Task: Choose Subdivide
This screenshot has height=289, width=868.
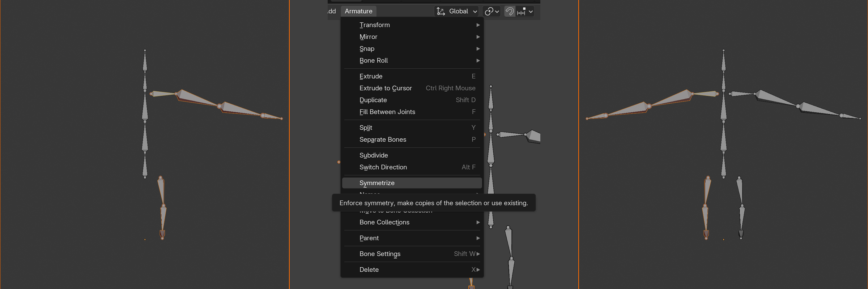Action: click(412, 155)
